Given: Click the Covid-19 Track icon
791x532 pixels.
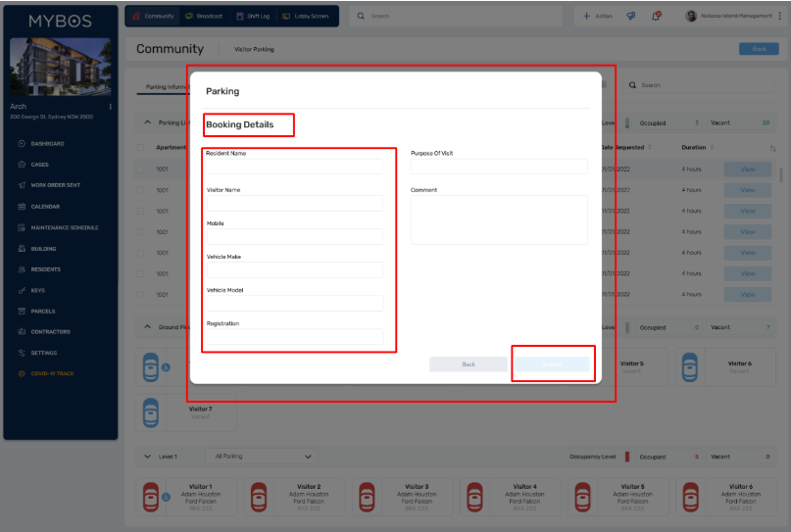Looking at the screenshot, I should pyautogui.click(x=22, y=373).
